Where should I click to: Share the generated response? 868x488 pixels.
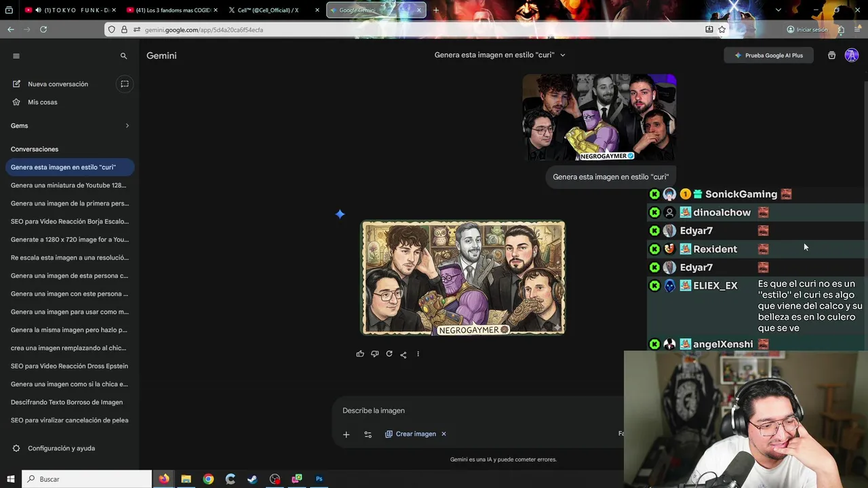403,354
